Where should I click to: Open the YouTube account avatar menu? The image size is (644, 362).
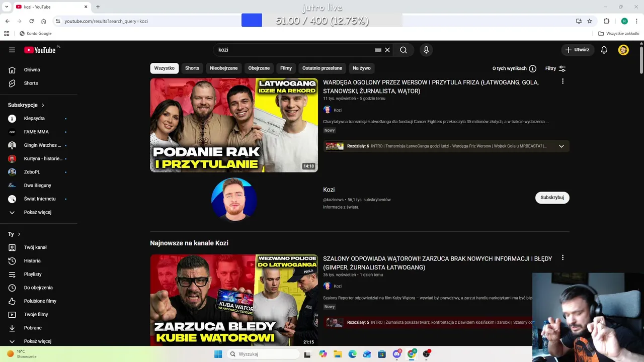[623, 50]
